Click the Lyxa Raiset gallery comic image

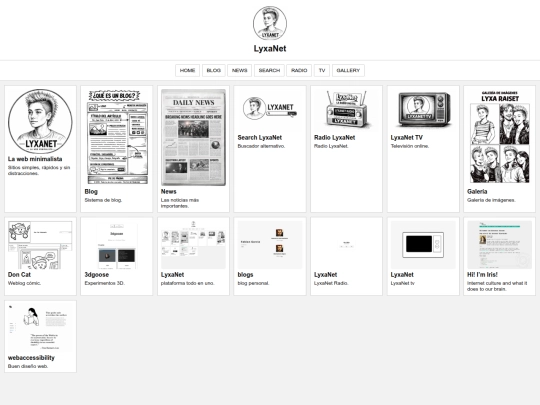(499, 137)
